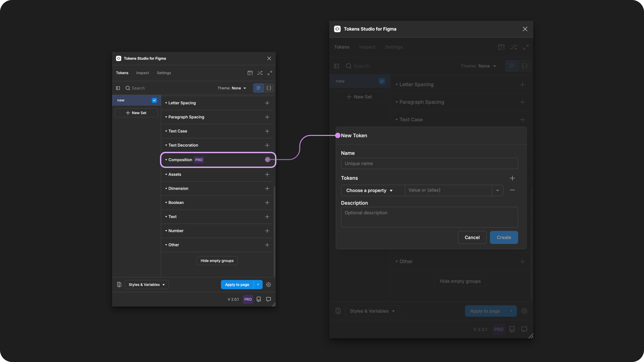
Task: Open the second-screen icon in left window toolbar
Action: tap(250, 73)
